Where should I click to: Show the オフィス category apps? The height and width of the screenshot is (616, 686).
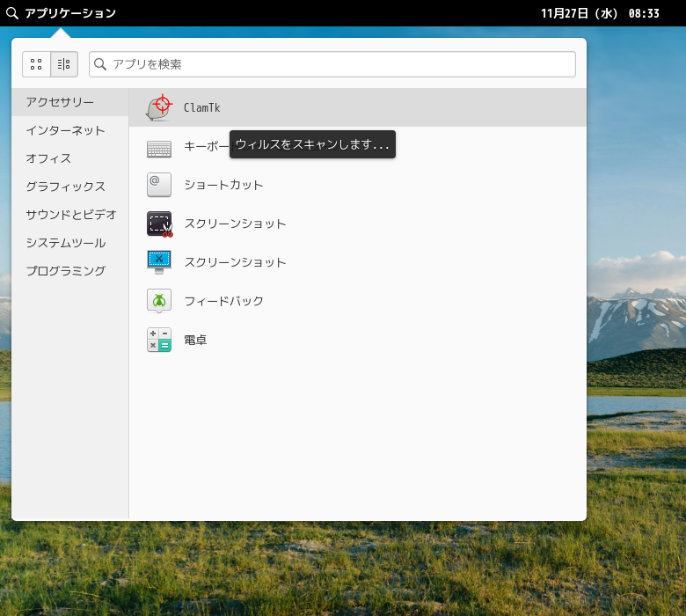click(48, 158)
